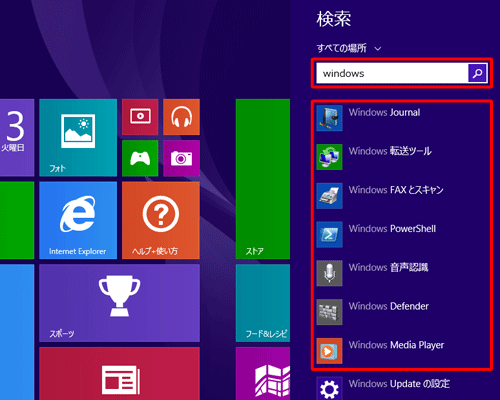Open the Windows Journal search result
This screenshot has height=400, width=500.
403,118
